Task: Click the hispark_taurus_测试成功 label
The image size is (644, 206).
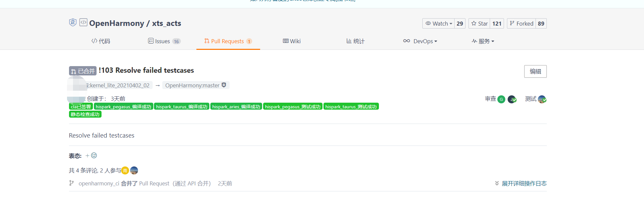Action: click(351, 107)
